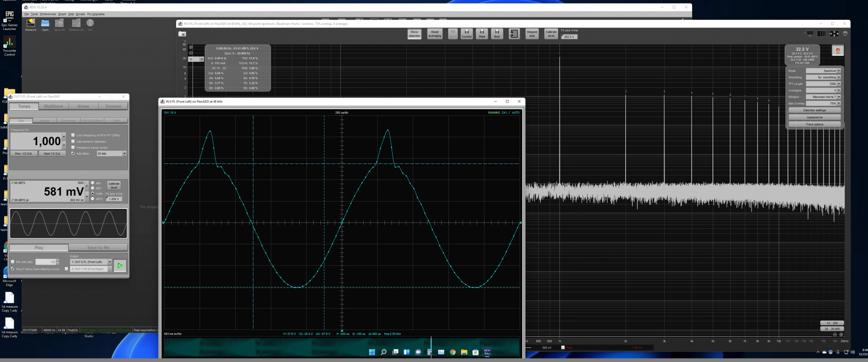
Task: Open File Explorer from the taskbar
Action: 464,352
